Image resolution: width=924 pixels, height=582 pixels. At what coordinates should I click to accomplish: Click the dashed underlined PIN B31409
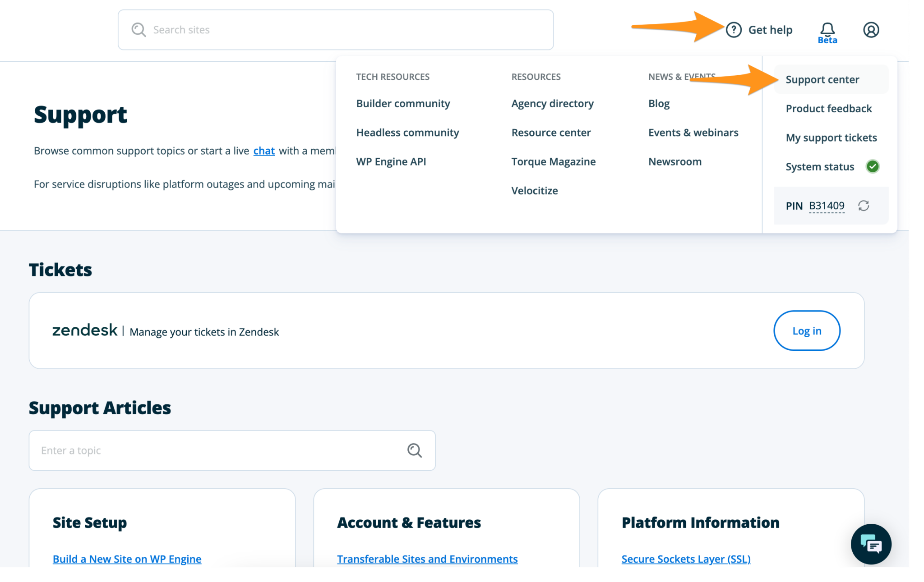(x=827, y=206)
